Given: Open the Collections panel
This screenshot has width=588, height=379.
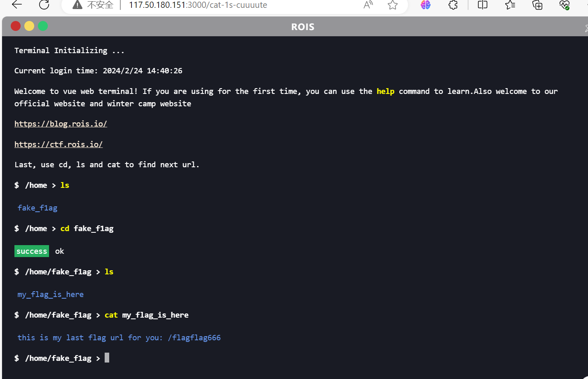Looking at the screenshot, I should (x=537, y=5).
